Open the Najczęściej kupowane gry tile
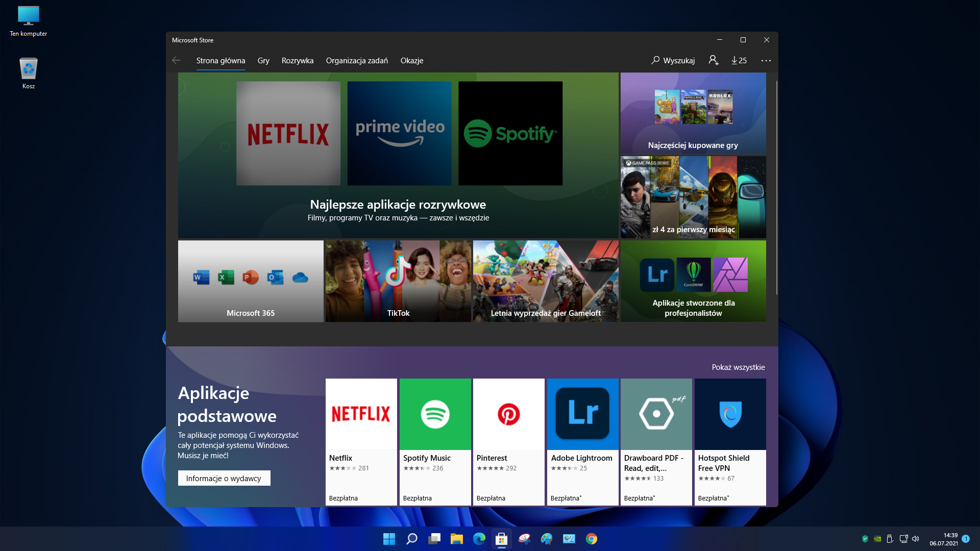 pyautogui.click(x=693, y=113)
